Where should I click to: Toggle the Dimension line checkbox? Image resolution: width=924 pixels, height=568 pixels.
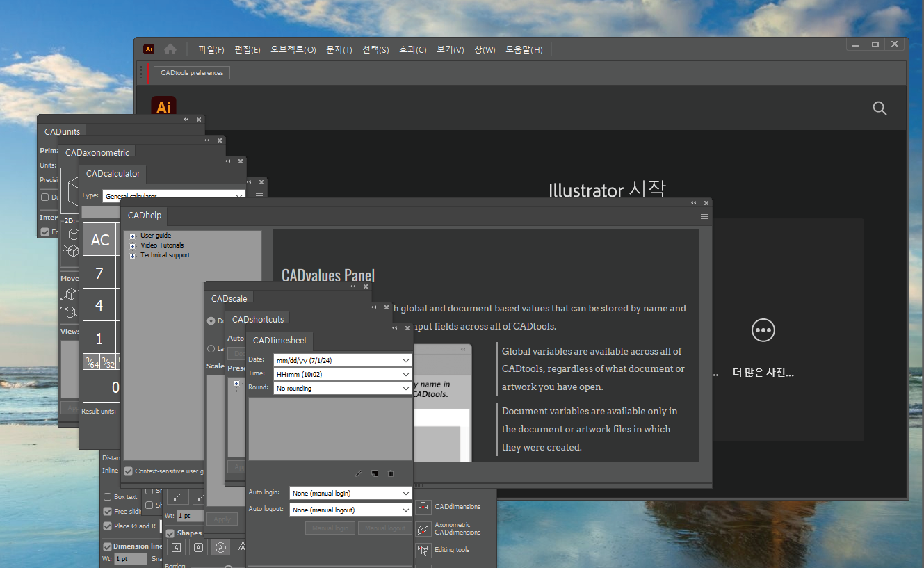pyautogui.click(x=108, y=546)
